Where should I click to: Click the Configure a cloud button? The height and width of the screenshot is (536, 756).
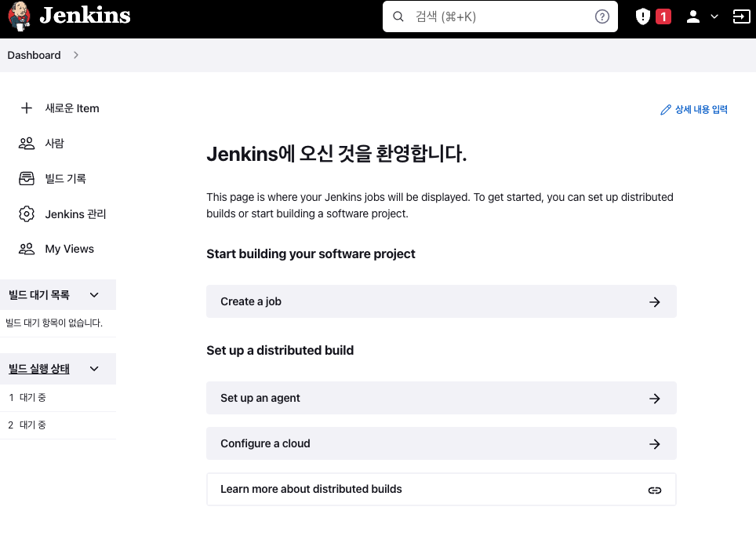442,443
